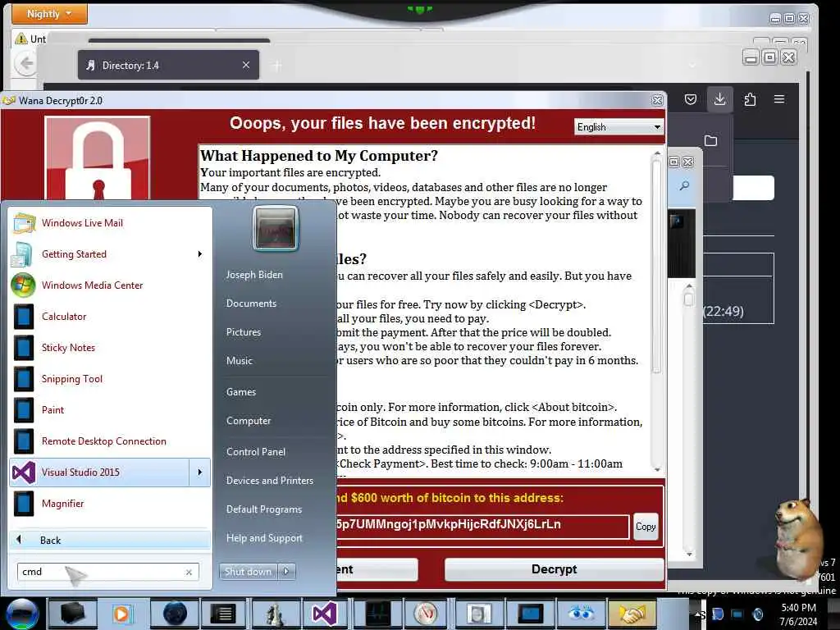This screenshot has width=840, height=630.
Task: Open the Windows Media Player taskbar icon
Action: pos(122,614)
